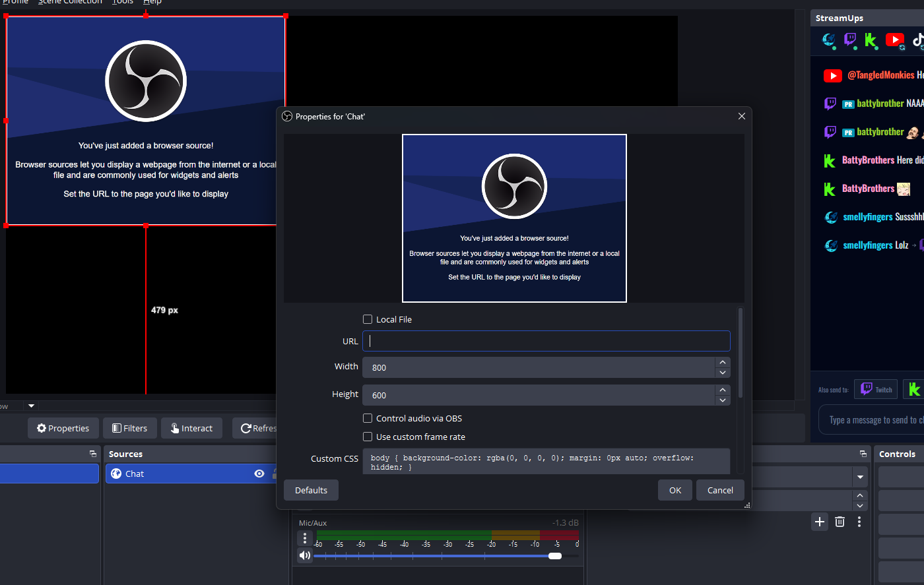This screenshot has width=924, height=585.
Task: Mute the Mic/Aux speaker icon
Action: [x=305, y=555]
